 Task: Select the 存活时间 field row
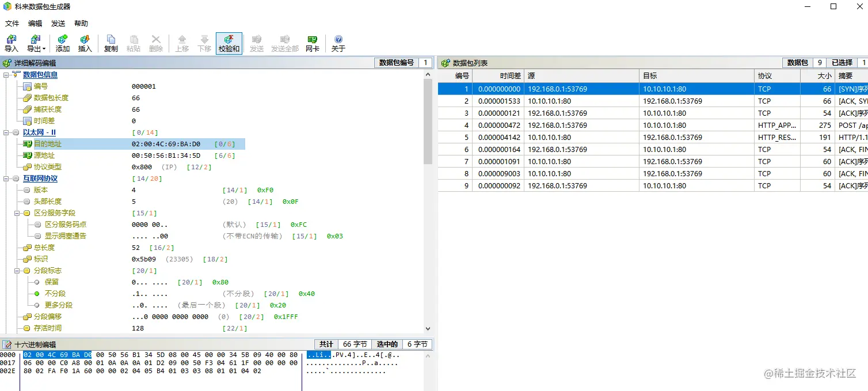coord(135,328)
